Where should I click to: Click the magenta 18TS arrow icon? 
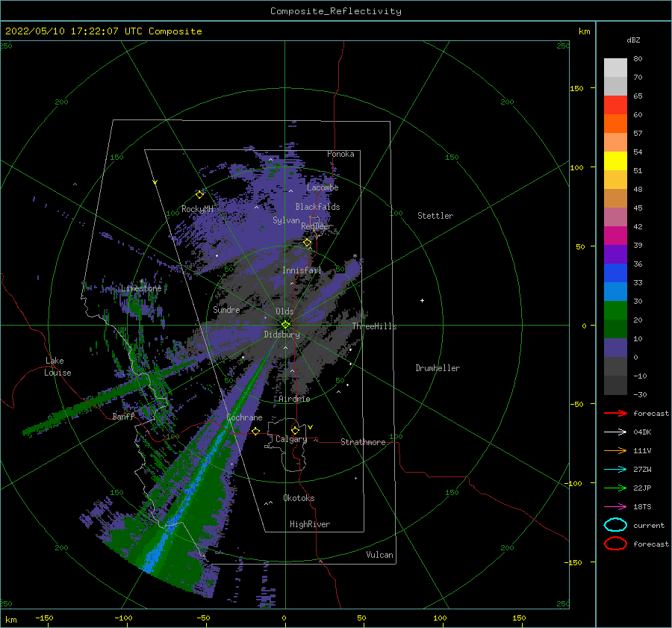click(x=615, y=507)
